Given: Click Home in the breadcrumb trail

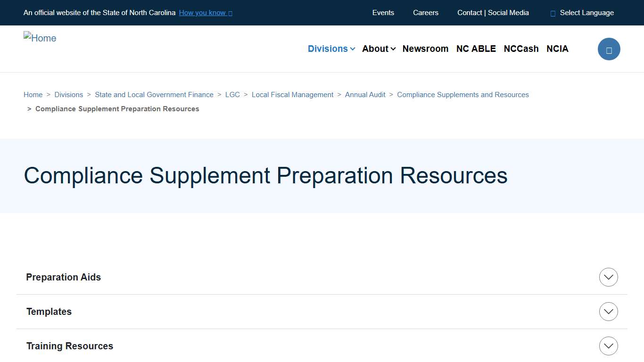Looking at the screenshot, I should point(33,94).
